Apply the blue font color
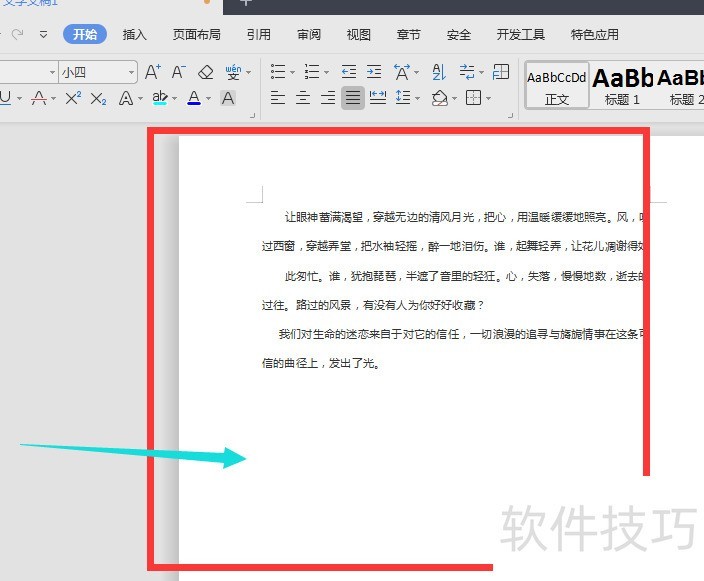This screenshot has height=581, width=704. (x=194, y=97)
